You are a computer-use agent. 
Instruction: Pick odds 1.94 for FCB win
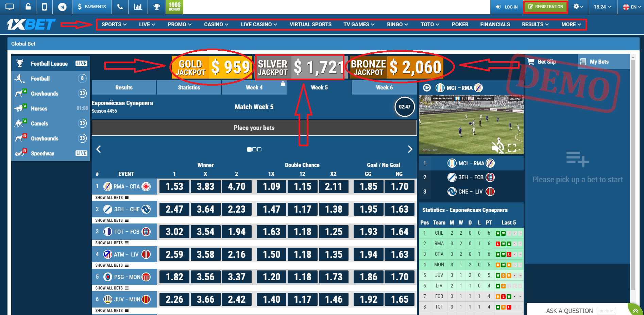click(237, 232)
